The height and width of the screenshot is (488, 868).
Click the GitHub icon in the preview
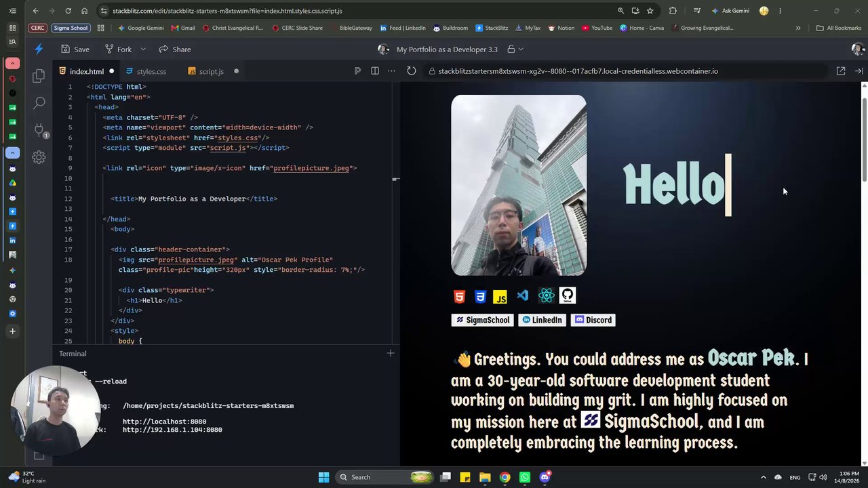click(x=568, y=296)
